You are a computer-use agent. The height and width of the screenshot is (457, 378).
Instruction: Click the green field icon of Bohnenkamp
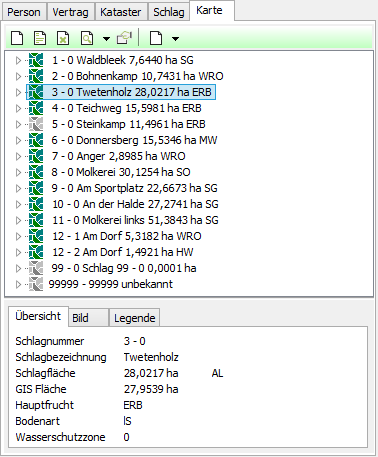tap(36, 76)
